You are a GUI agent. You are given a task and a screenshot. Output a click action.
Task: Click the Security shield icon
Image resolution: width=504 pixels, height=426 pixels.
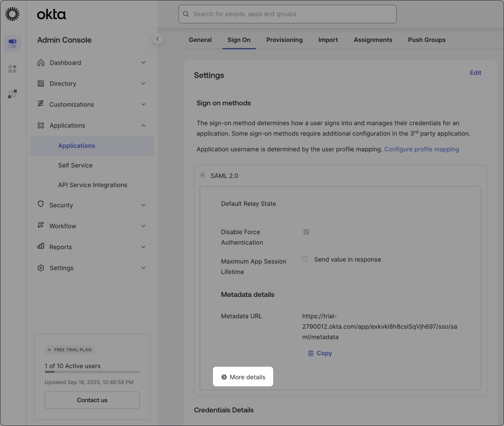[41, 204]
